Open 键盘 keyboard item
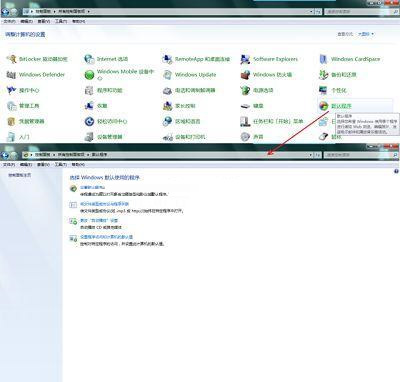The width and height of the screenshot is (400, 382). point(252,106)
